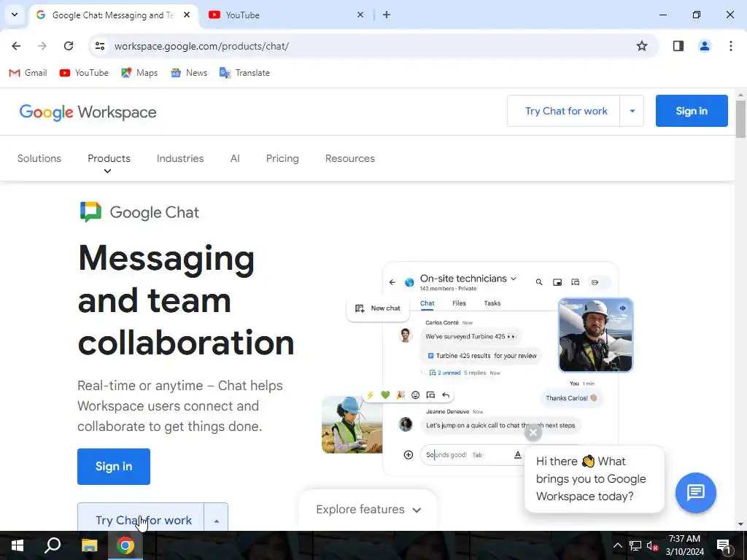Open the Industries menu

(180, 158)
